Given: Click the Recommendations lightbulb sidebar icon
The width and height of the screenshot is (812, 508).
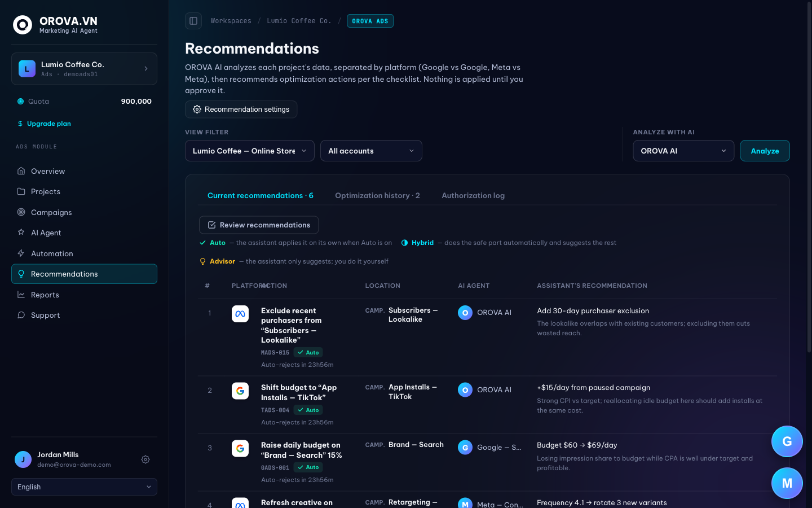Looking at the screenshot, I should 21,274.
